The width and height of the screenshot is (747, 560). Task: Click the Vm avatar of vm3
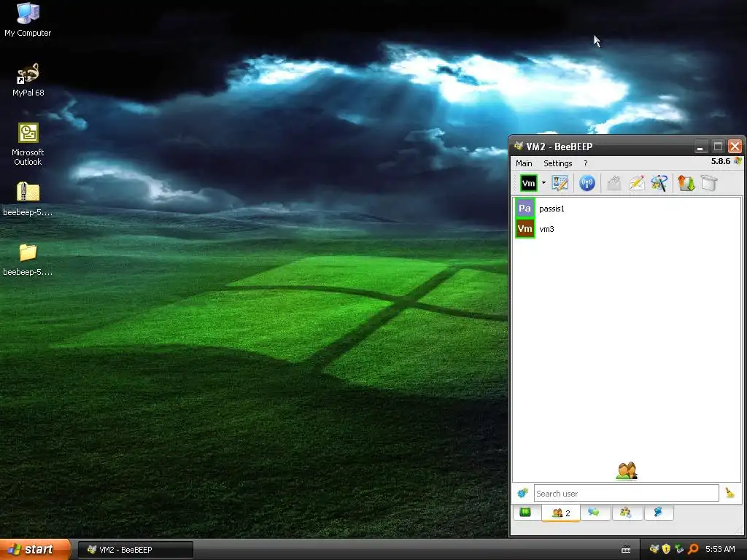tap(525, 228)
